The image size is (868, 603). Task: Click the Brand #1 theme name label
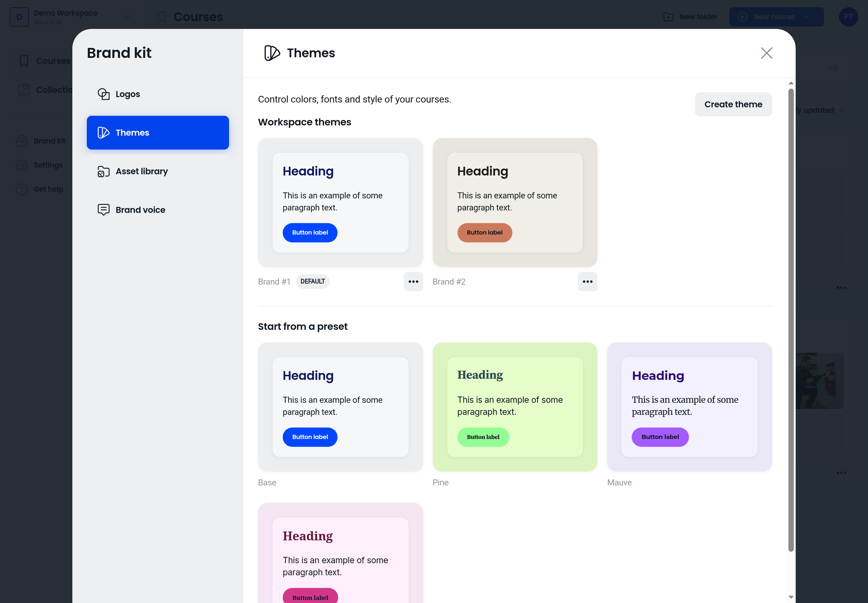click(274, 282)
